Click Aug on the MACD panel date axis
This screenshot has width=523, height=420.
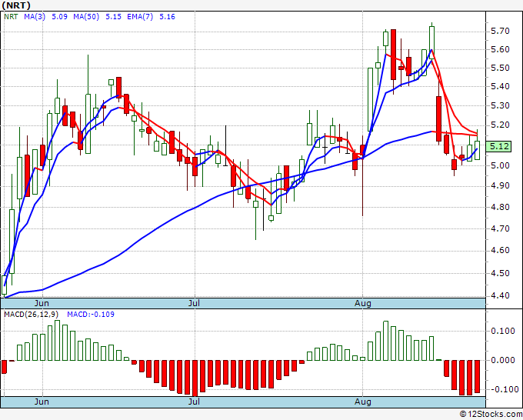coord(362,402)
